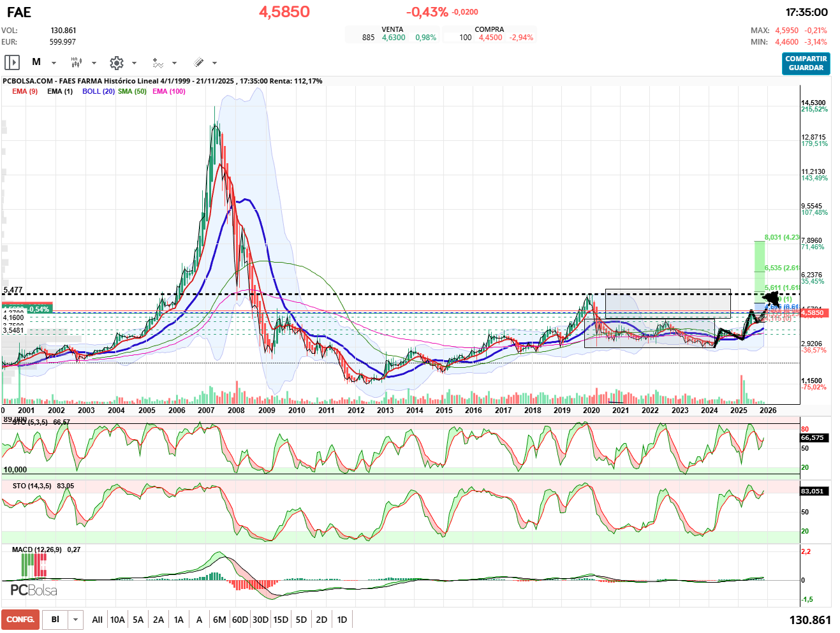Expand the timeframe M dropdown arrow
The width and height of the screenshot is (840, 633).
[x=54, y=63]
